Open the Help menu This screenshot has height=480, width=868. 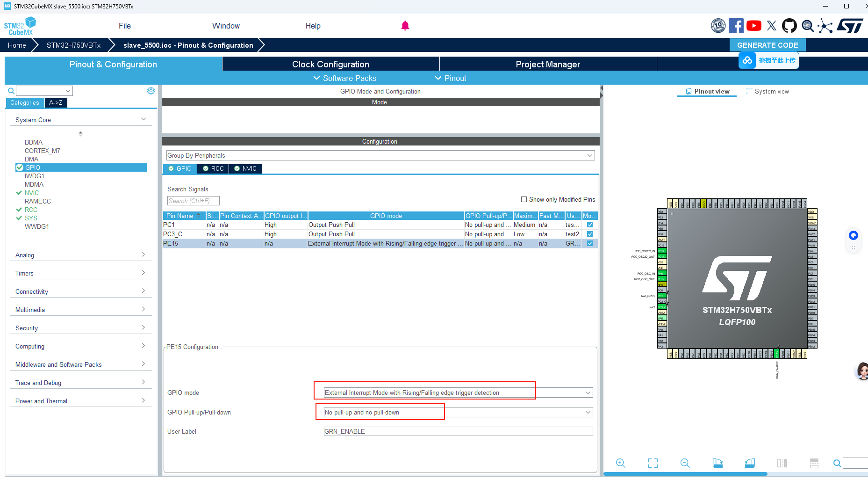[313, 26]
